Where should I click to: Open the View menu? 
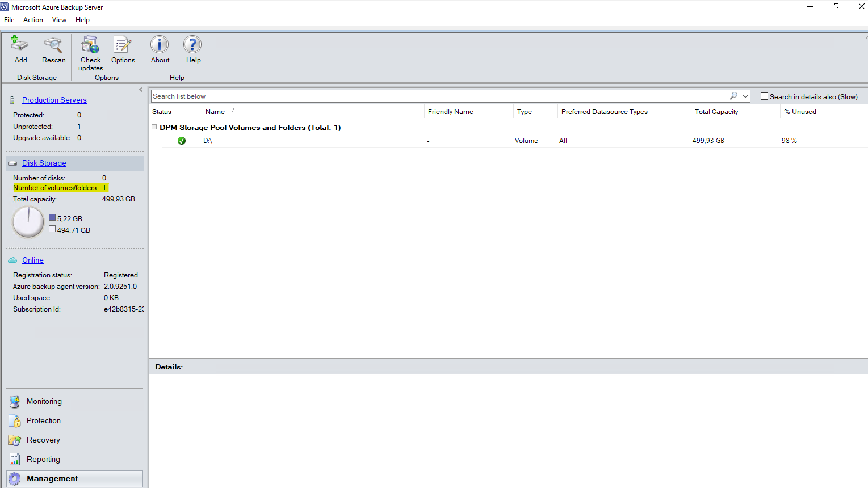pyautogui.click(x=59, y=20)
